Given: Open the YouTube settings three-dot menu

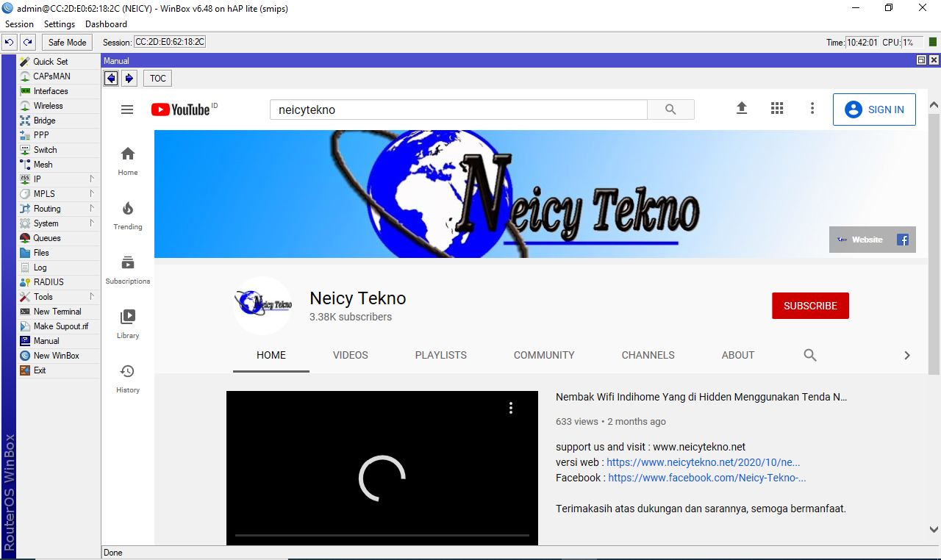Looking at the screenshot, I should click(x=812, y=108).
